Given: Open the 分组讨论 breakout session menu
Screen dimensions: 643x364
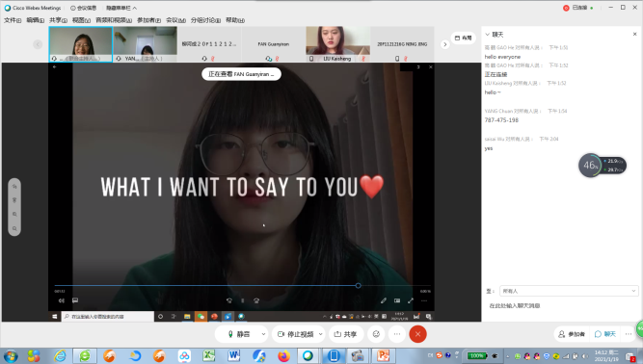Looking at the screenshot, I should pos(205,20).
